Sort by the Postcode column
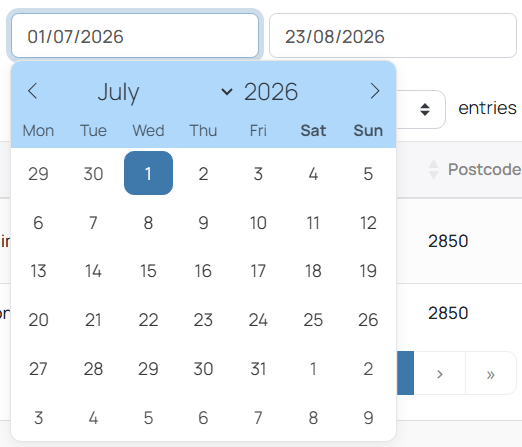Viewport: 522px width, 447px height. [484, 169]
